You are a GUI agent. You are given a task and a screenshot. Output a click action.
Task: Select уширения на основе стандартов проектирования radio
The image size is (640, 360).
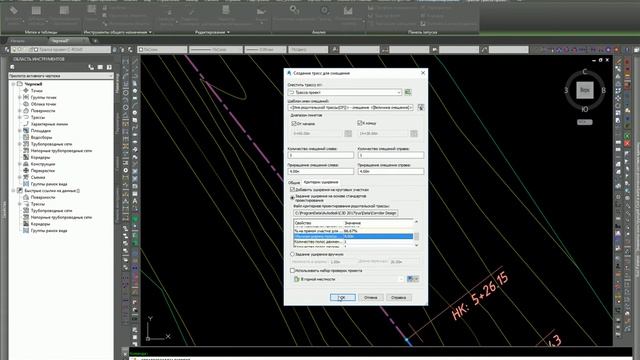coord(292,198)
